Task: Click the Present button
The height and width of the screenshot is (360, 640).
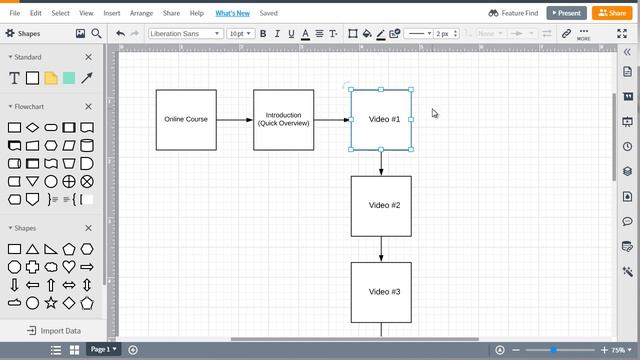Action: (567, 13)
